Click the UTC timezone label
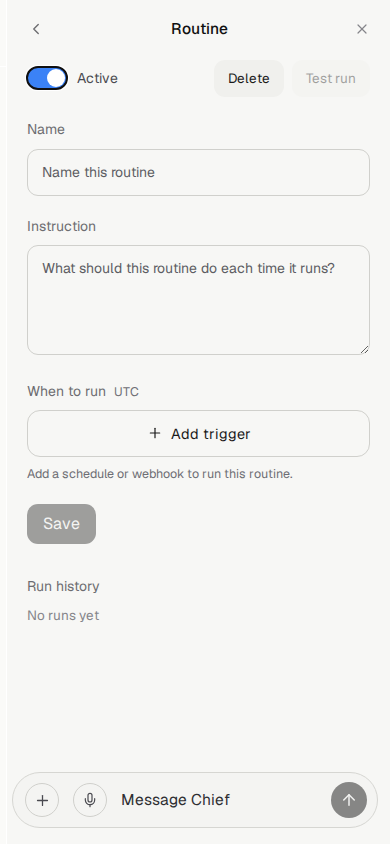Screen dimensions: 390x844 click(x=126, y=392)
